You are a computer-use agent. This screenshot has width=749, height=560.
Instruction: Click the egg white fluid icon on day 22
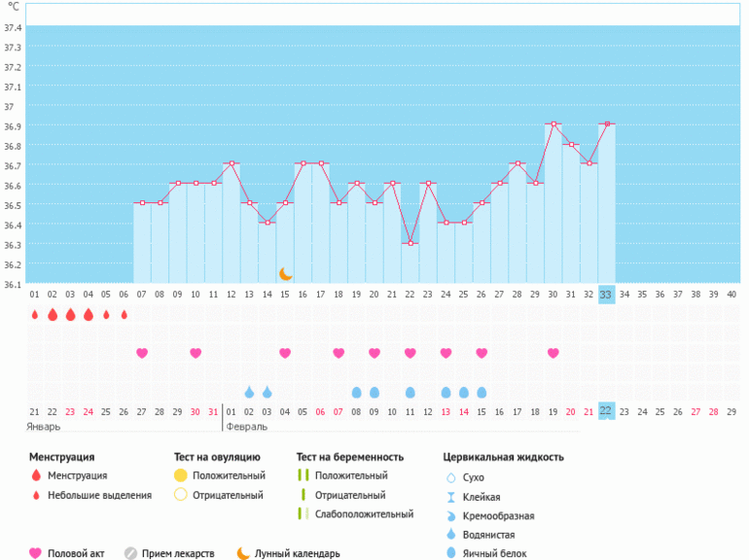410,392
